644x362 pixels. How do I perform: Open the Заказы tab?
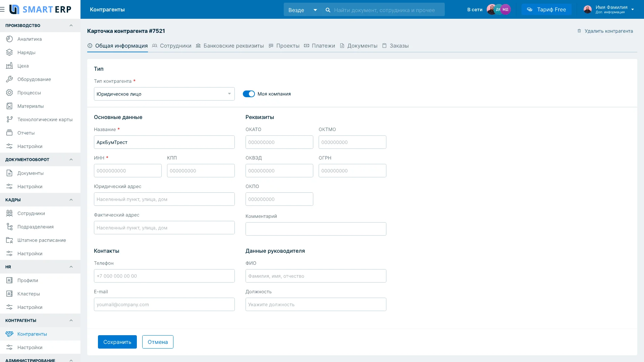coord(395,46)
